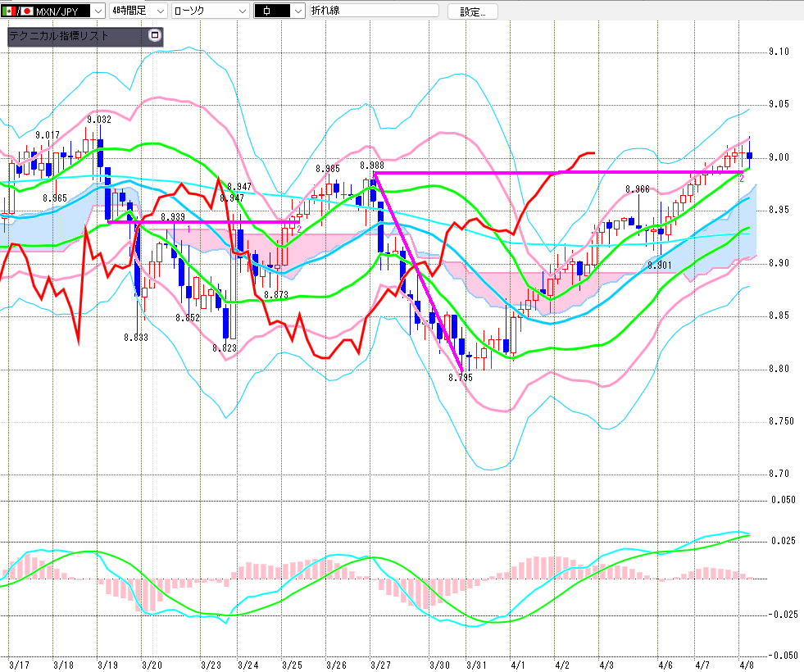The image size is (804, 672).
Task: Click the 折れ線 text field
Action: [x=373, y=11]
